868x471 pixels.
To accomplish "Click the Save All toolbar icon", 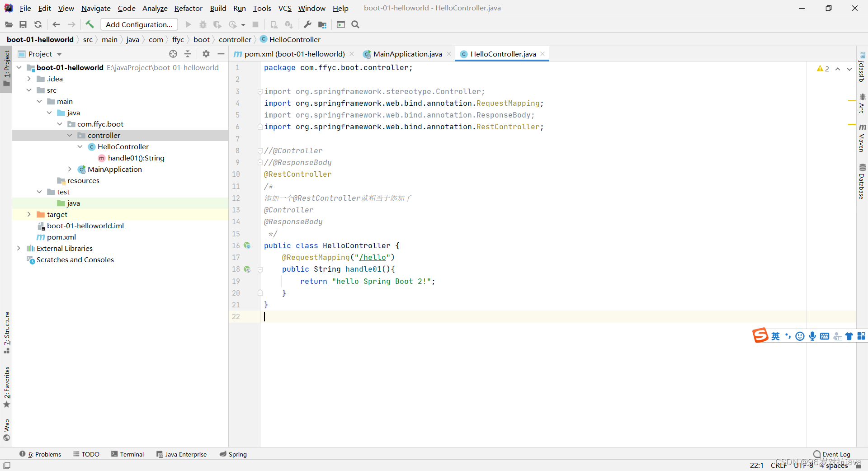I will (23, 24).
